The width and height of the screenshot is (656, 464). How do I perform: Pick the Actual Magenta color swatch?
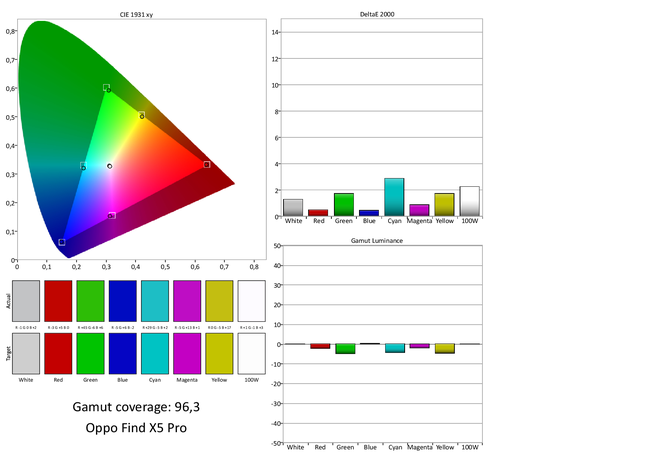point(187,301)
